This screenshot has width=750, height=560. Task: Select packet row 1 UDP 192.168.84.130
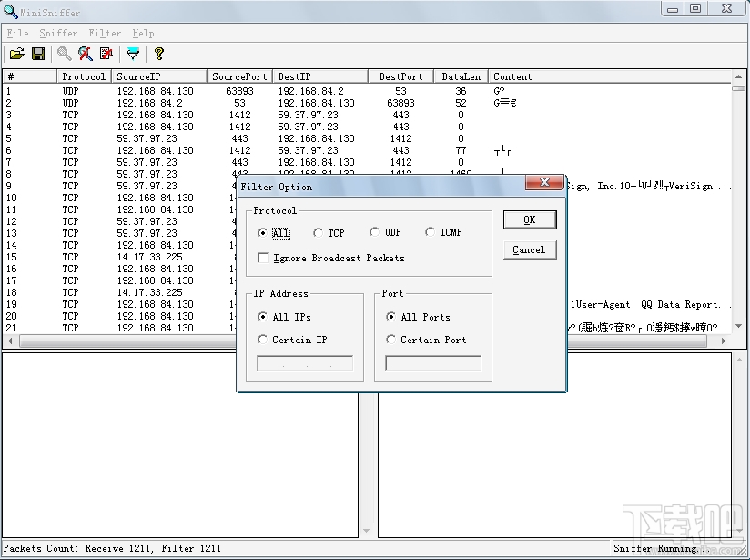click(x=367, y=91)
